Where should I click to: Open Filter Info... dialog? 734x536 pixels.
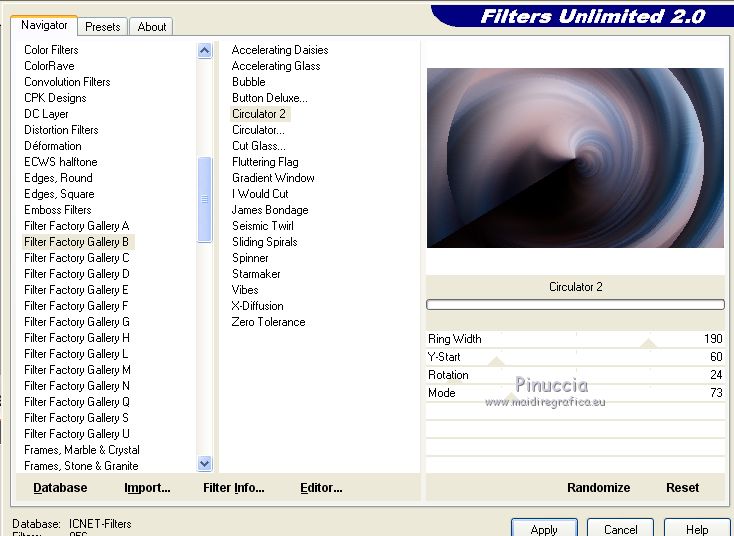(x=234, y=487)
